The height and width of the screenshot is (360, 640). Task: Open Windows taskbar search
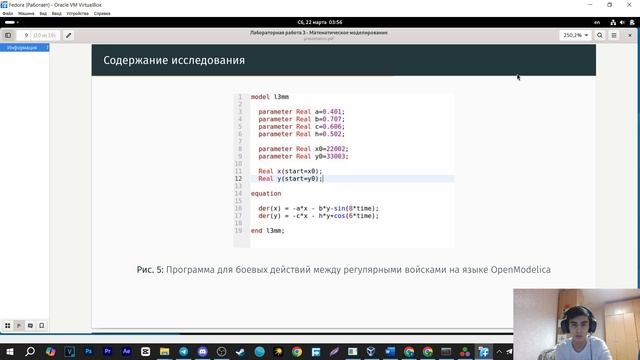(x=30, y=351)
